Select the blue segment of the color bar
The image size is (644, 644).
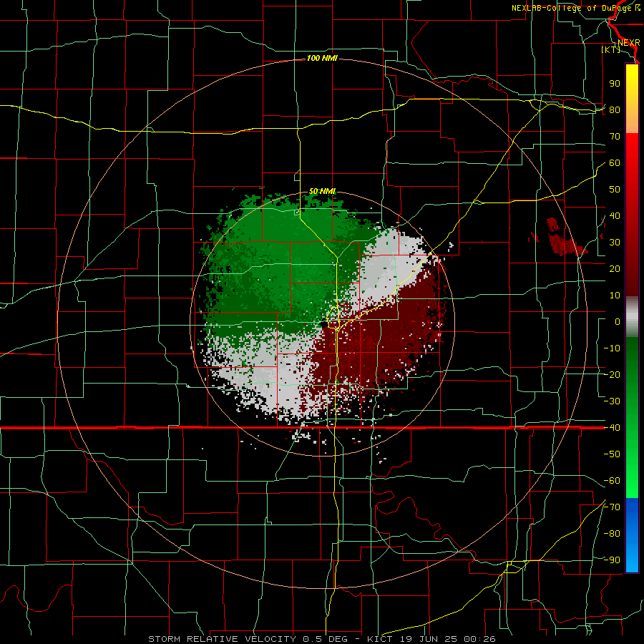(632, 535)
